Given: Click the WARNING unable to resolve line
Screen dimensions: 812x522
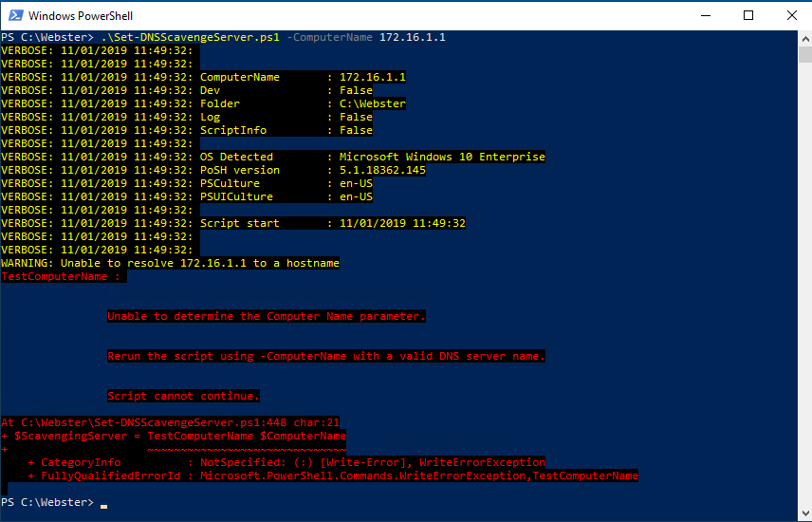Looking at the screenshot, I should [171, 263].
